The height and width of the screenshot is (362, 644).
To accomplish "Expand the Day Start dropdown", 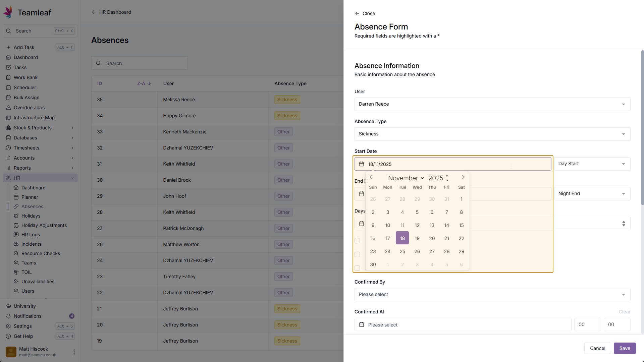I will tap(592, 164).
